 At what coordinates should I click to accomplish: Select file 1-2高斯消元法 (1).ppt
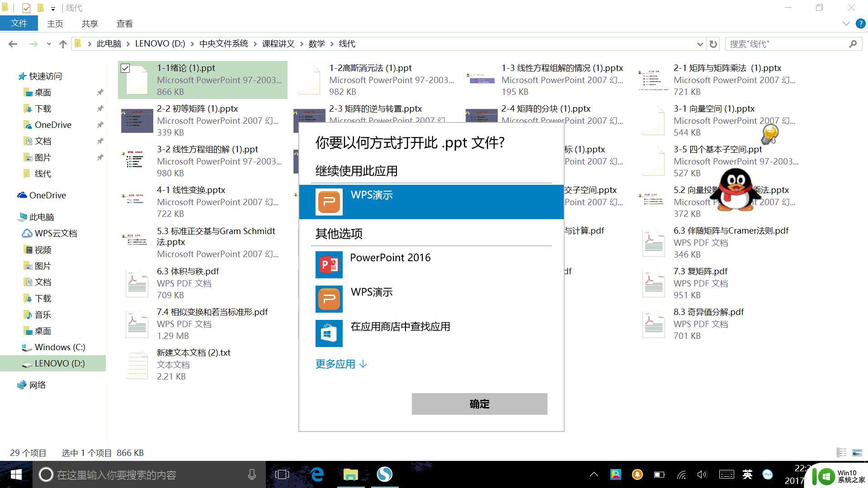point(370,68)
